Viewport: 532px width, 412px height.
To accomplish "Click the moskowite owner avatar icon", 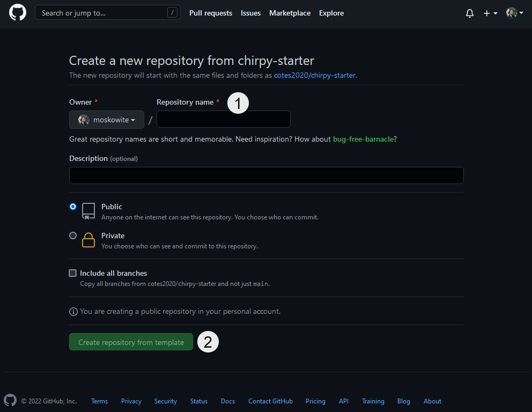I will coord(84,120).
